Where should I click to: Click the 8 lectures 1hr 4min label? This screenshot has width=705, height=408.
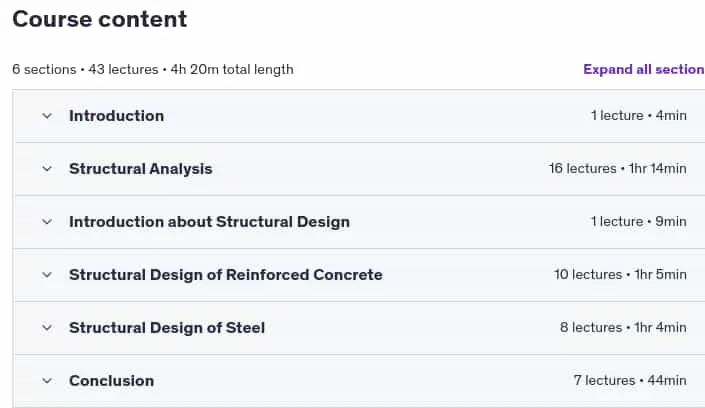click(x=623, y=327)
